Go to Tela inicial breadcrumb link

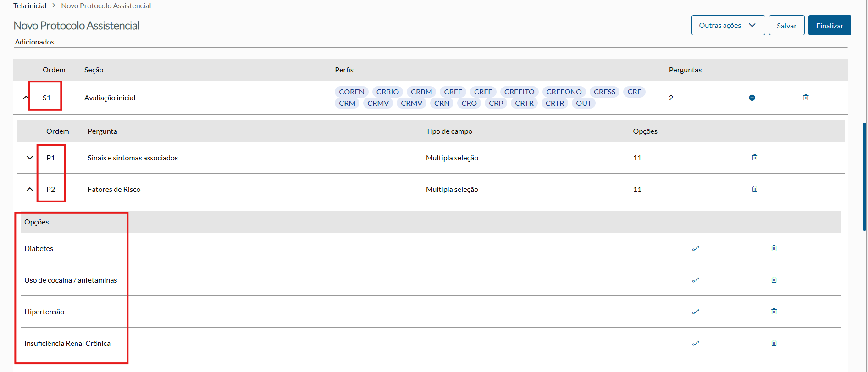click(x=30, y=6)
